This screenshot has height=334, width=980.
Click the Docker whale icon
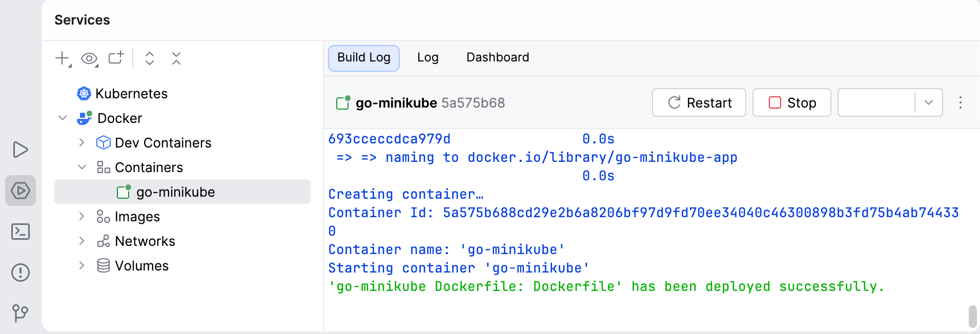(84, 118)
